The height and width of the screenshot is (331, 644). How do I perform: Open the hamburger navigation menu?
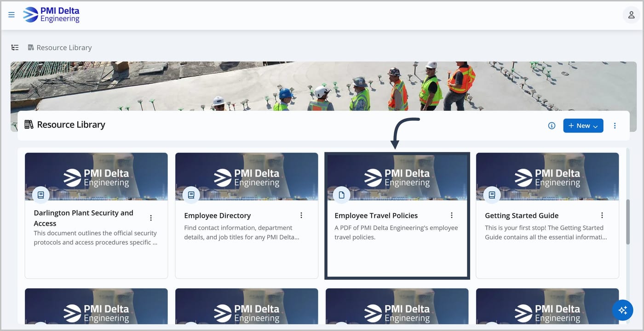[x=11, y=15]
